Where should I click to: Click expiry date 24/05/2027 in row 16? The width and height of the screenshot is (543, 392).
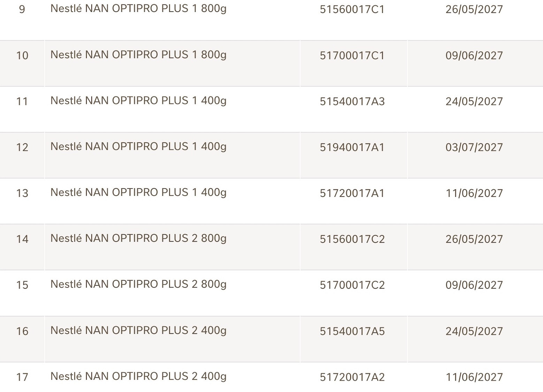coord(474,331)
